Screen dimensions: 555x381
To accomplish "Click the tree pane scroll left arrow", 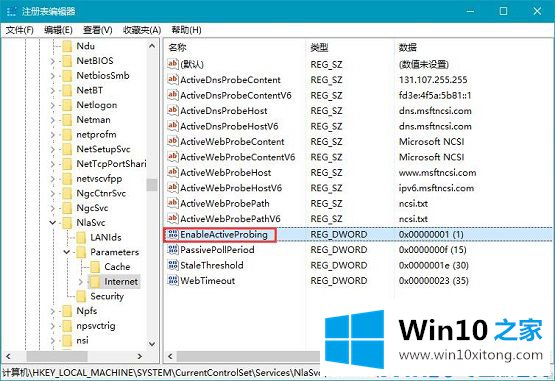I will (x=8, y=356).
